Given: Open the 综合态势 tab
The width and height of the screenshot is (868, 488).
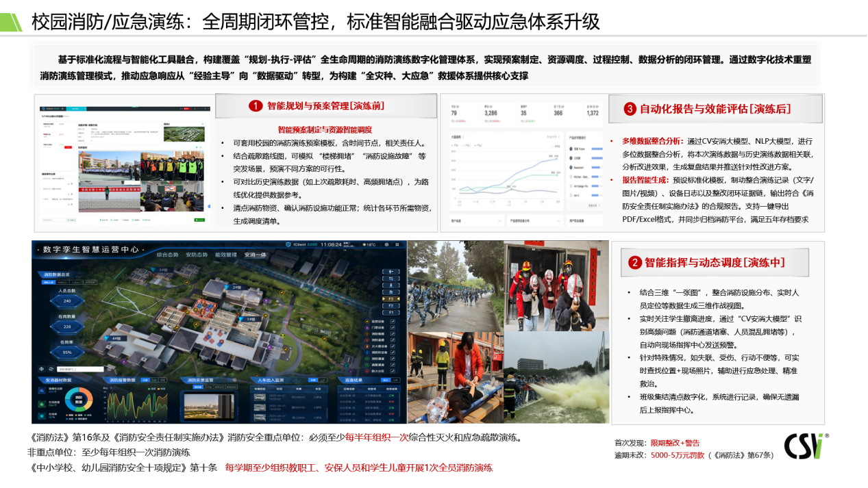Looking at the screenshot, I should (x=168, y=255).
